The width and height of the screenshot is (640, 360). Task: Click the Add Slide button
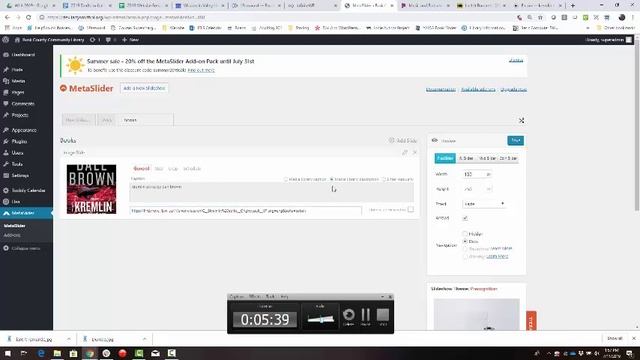tap(403, 140)
